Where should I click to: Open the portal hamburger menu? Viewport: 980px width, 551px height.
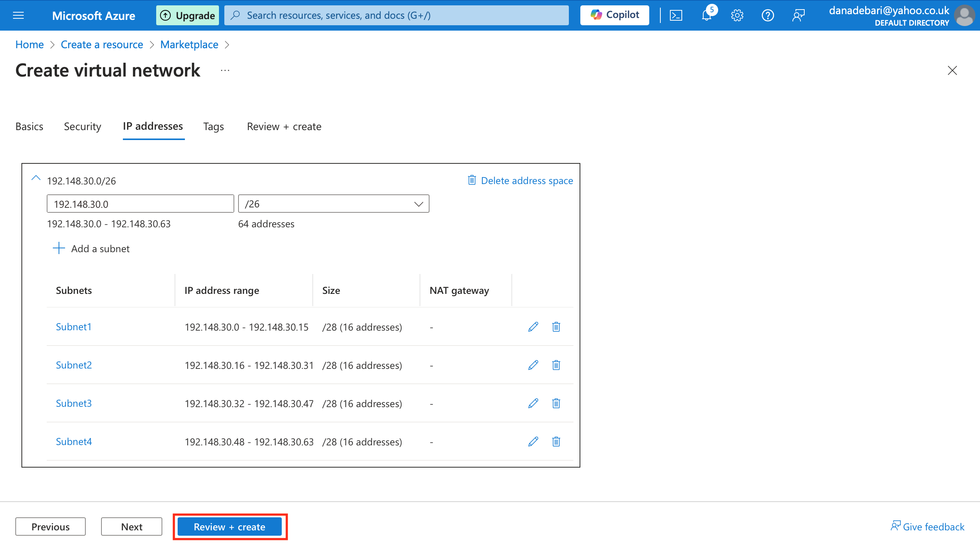18,15
